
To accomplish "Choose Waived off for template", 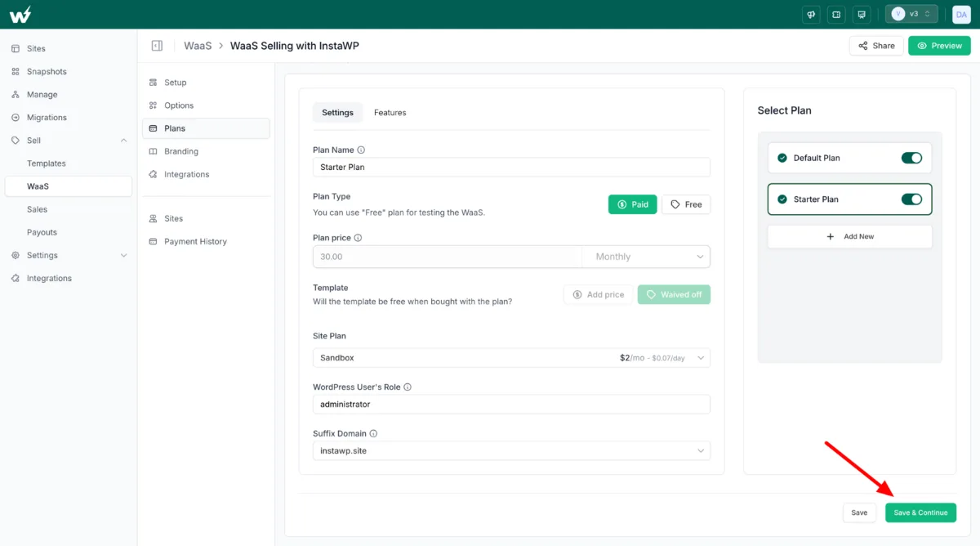I will [674, 294].
